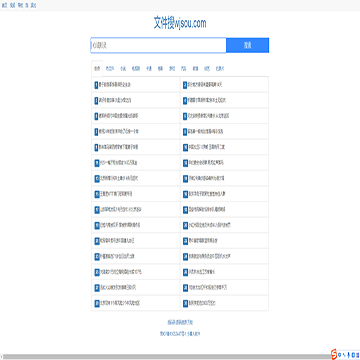Open the hot search entry ranked 4
This screenshot has width=360, height=360.
(x=207, y=100)
